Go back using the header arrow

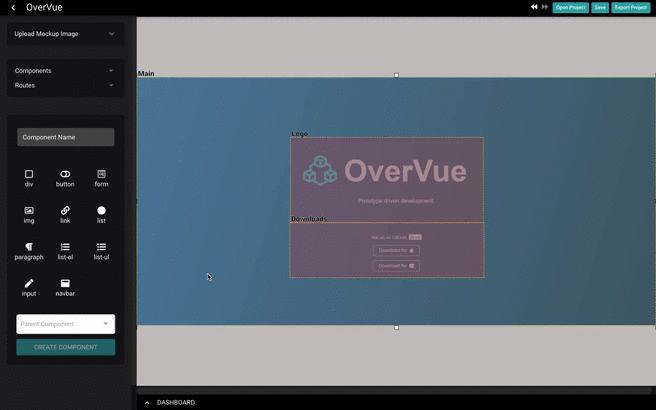tap(13, 8)
